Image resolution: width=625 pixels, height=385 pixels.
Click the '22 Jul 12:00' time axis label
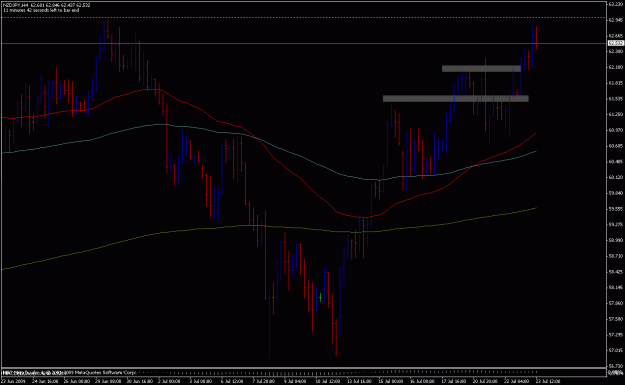548,381
